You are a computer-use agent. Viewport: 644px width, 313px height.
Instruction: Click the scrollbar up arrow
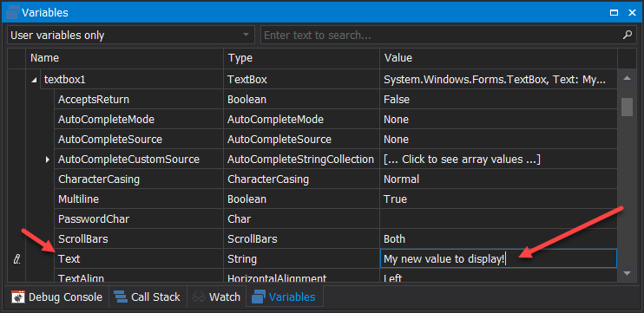tap(628, 78)
